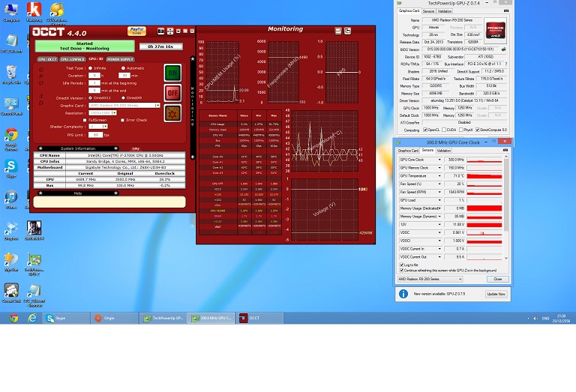Click the red OFF button in OCCT
Viewport: 576px width, 392px height.
point(172,93)
